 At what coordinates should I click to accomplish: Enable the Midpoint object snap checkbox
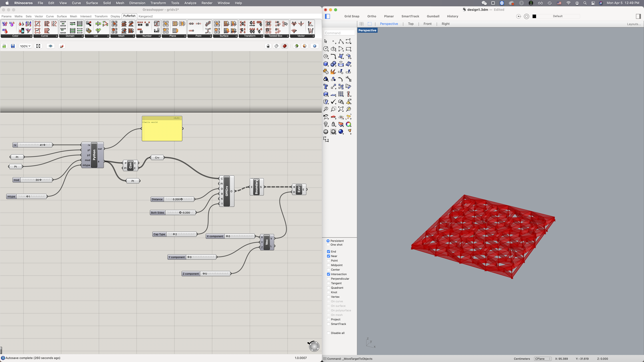pos(329,265)
